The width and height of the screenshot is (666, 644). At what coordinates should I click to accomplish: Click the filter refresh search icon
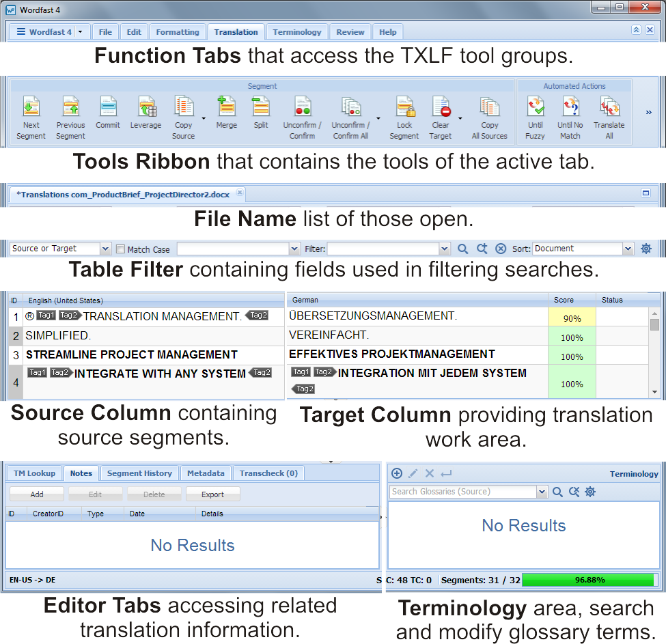[482, 249]
